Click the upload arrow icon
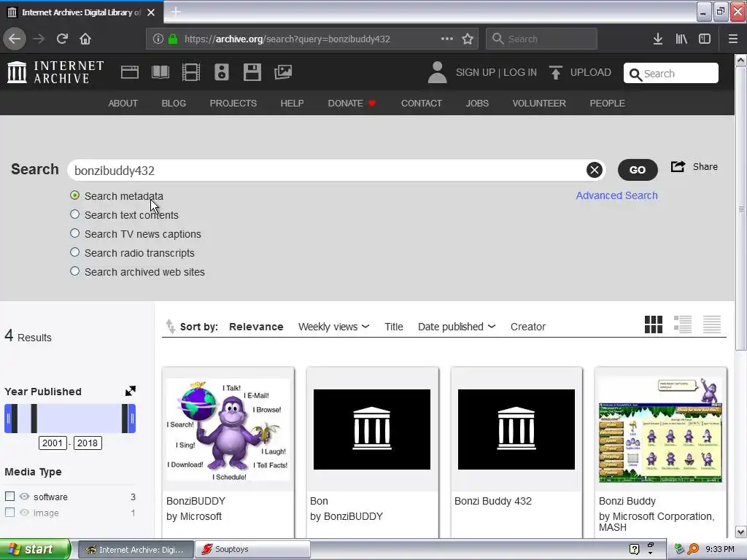Screen dimensions: 747x560 click(555, 72)
